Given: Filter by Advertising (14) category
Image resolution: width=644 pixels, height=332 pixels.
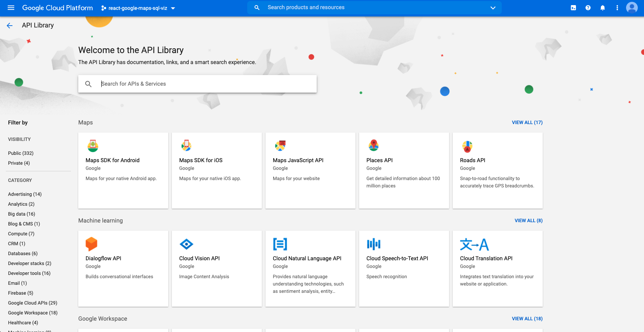Looking at the screenshot, I should coord(25,194).
